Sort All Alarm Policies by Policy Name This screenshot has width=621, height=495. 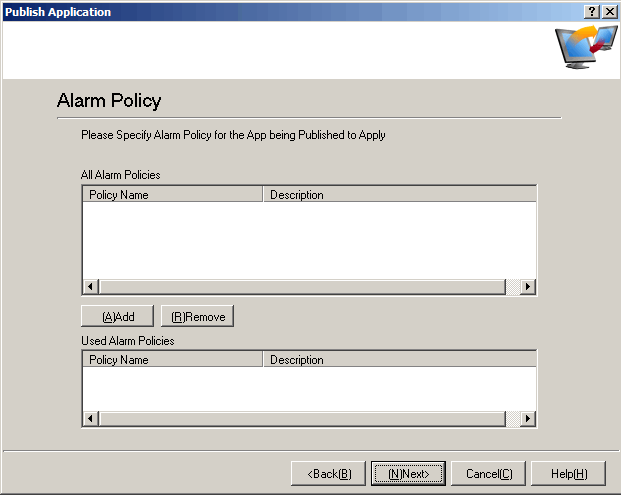(172, 195)
